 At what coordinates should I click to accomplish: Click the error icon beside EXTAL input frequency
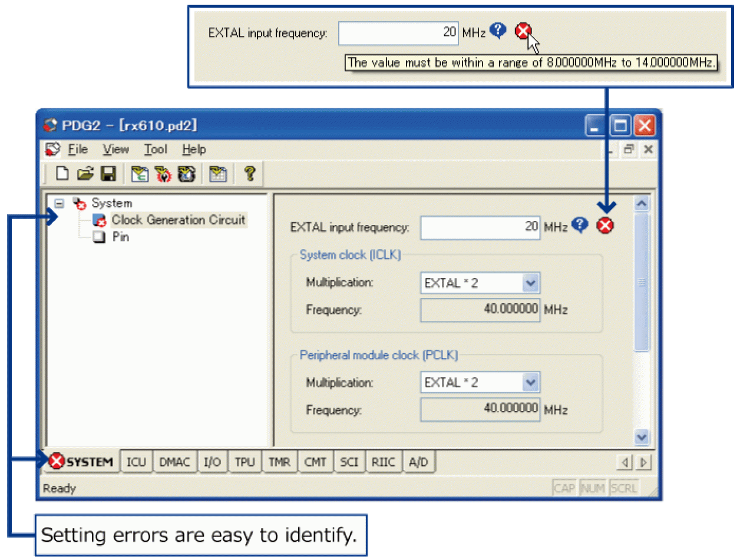tap(605, 226)
